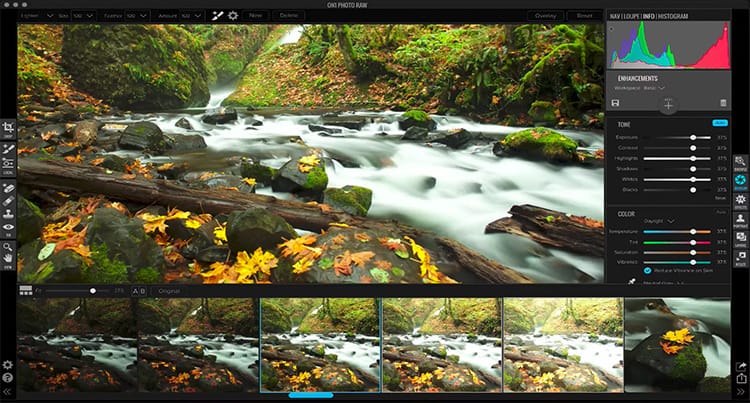The width and height of the screenshot is (750, 403).
Task: Click the Delete button in top toolbar
Action: click(287, 16)
